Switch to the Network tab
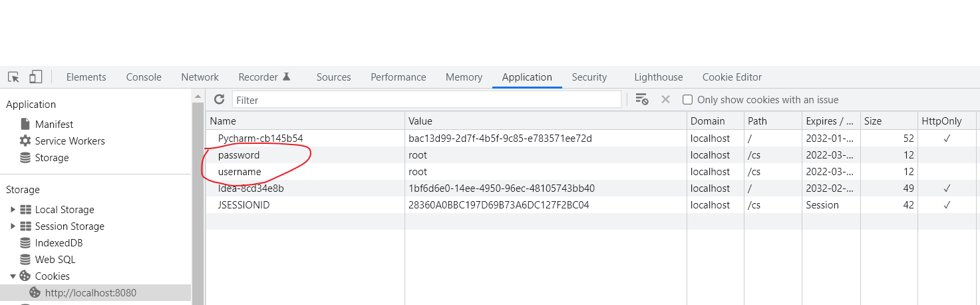Image resolution: width=980 pixels, height=305 pixels. pyautogui.click(x=200, y=77)
